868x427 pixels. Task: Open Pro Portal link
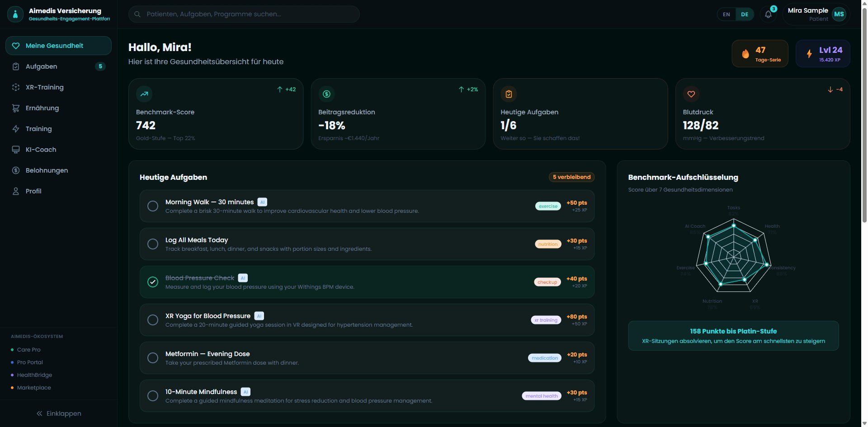[x=27, y=362]
